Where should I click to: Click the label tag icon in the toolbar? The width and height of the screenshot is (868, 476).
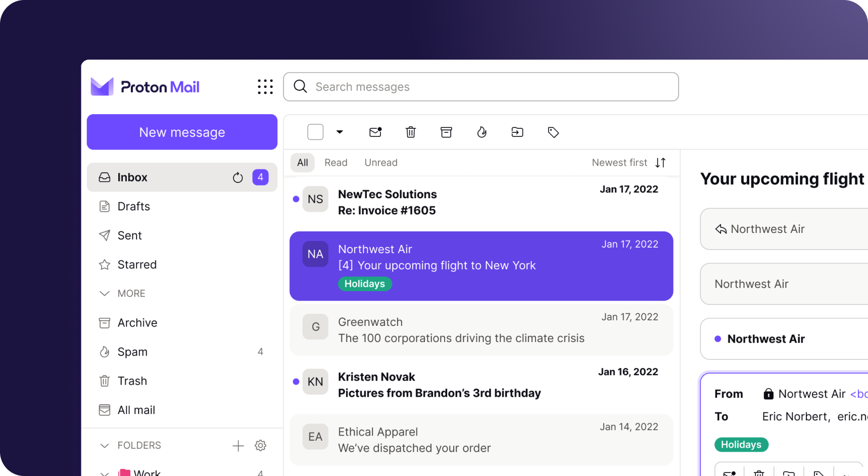pyautogui.click(x=553, y=132)
